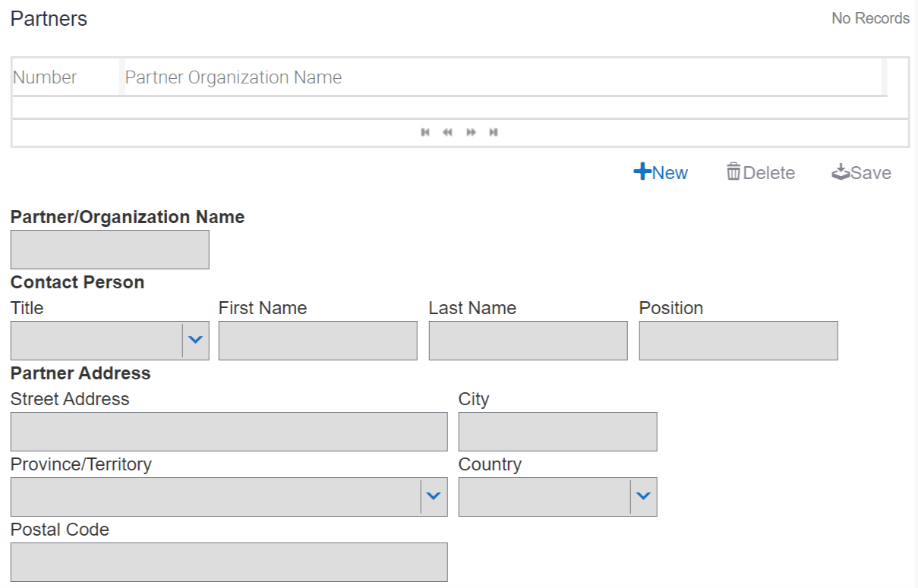Image resolution: width=918 pixels, height=588 pixels.
Task: Focus the City input box
Action: click(x=557, y=432)
